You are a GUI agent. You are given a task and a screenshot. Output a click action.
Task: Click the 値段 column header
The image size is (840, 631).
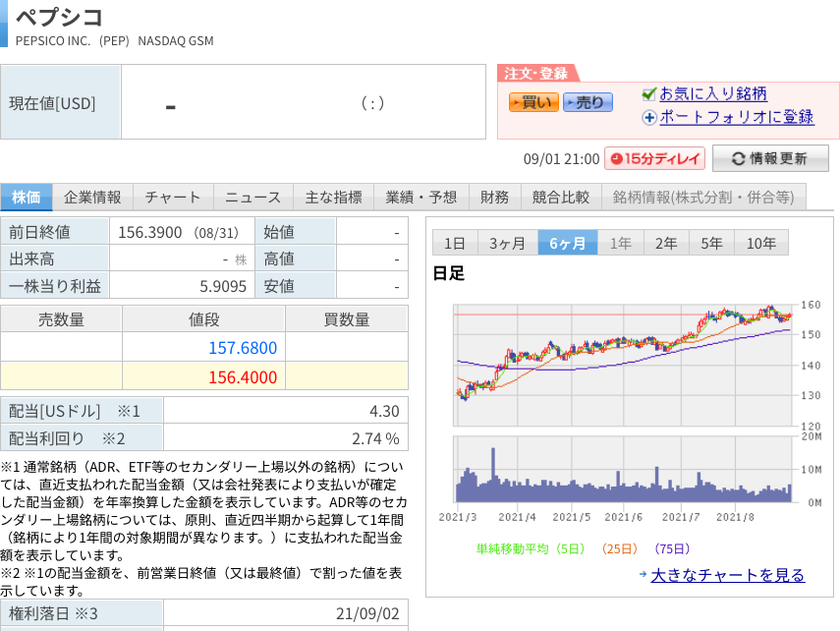[203, 319]
